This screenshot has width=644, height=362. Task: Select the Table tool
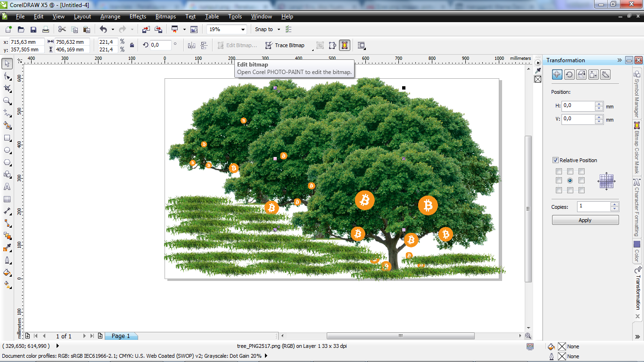[x=7, y=199]
